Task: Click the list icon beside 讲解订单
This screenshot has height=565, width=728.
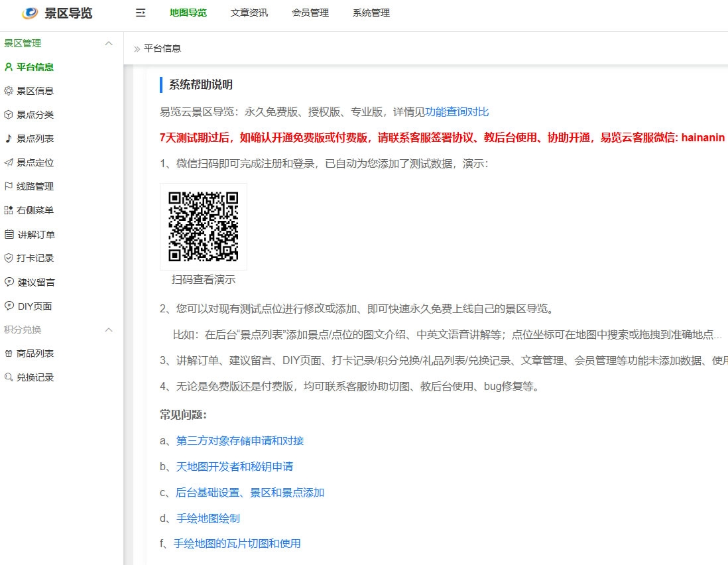Action: (x=9, y=235)
